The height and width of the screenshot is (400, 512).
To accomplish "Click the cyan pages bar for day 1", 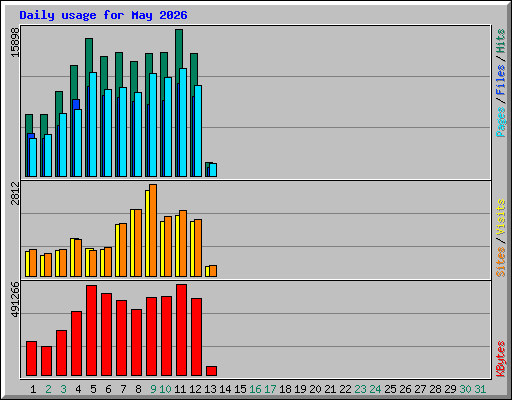I will [x=33, y=157].
